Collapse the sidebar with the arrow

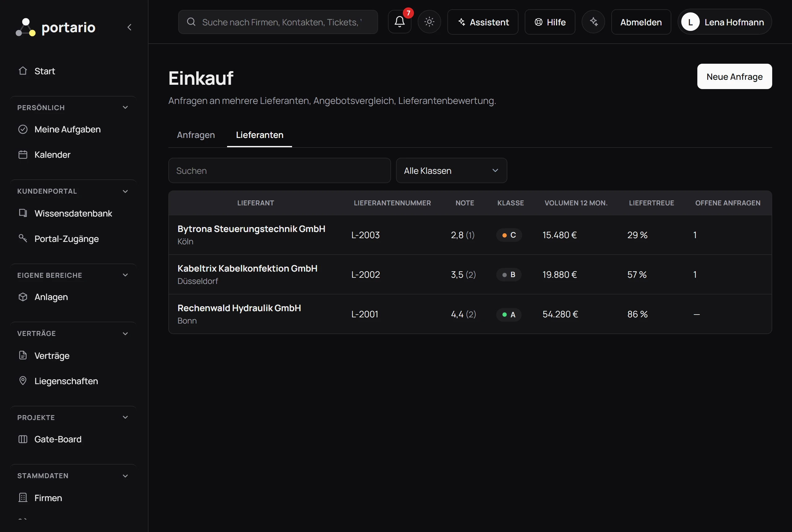coord(129,27)
